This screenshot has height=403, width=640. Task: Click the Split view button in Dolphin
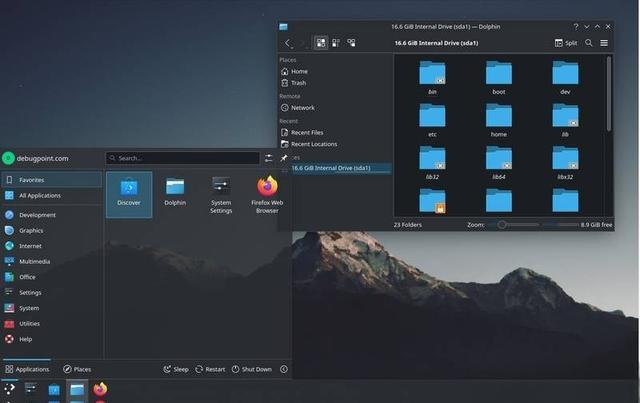click(566, 43)
